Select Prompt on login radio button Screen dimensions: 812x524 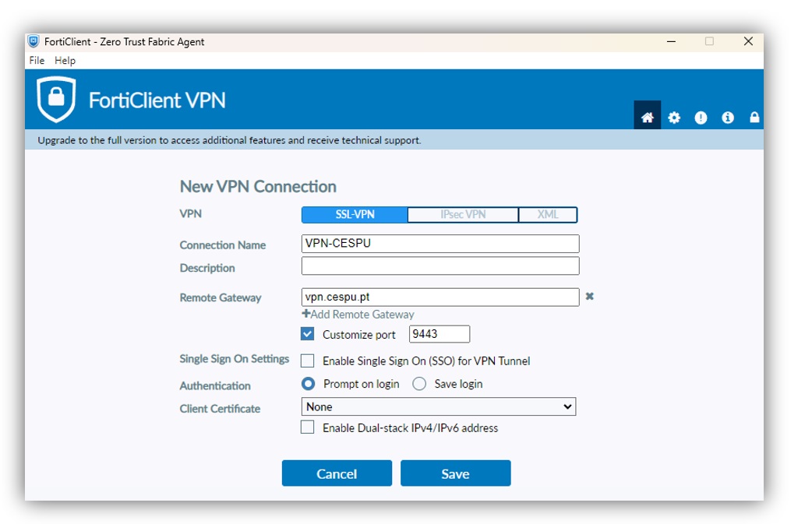[x=308, y=383]
